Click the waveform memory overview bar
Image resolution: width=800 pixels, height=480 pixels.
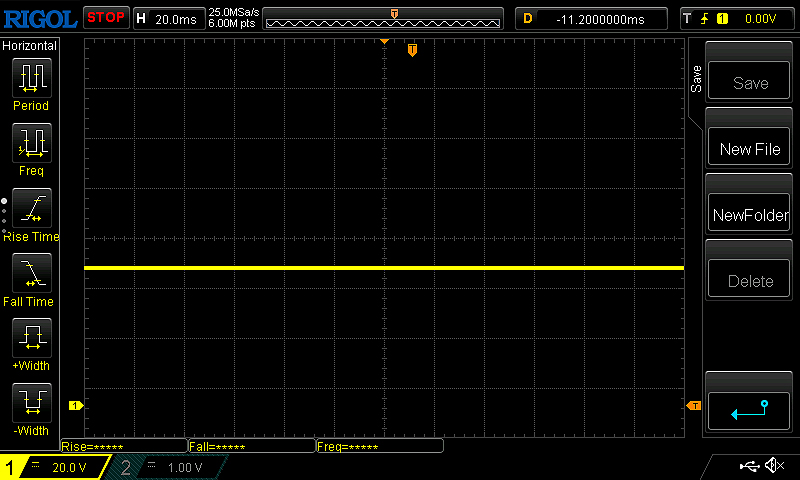383,19
